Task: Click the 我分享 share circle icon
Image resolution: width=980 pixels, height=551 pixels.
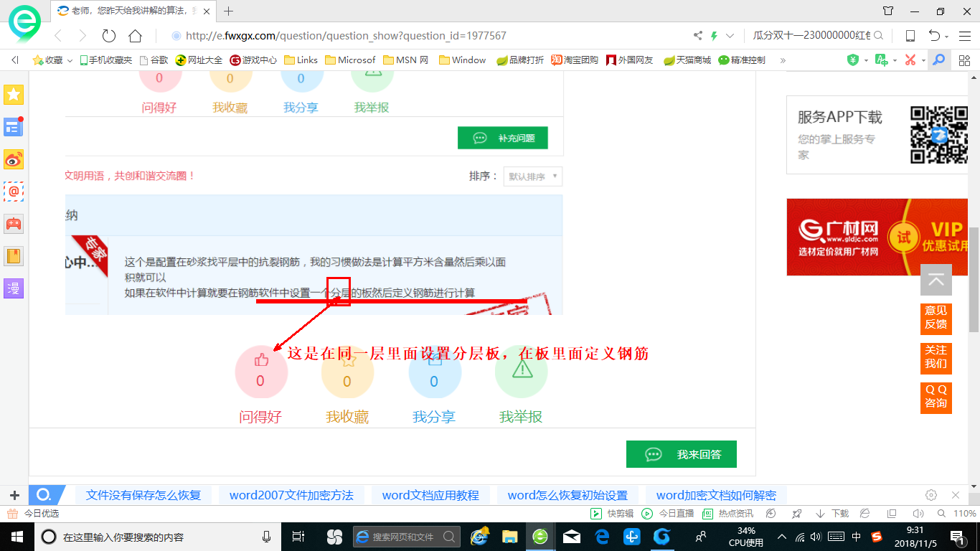Action: [x=435, y=371]
